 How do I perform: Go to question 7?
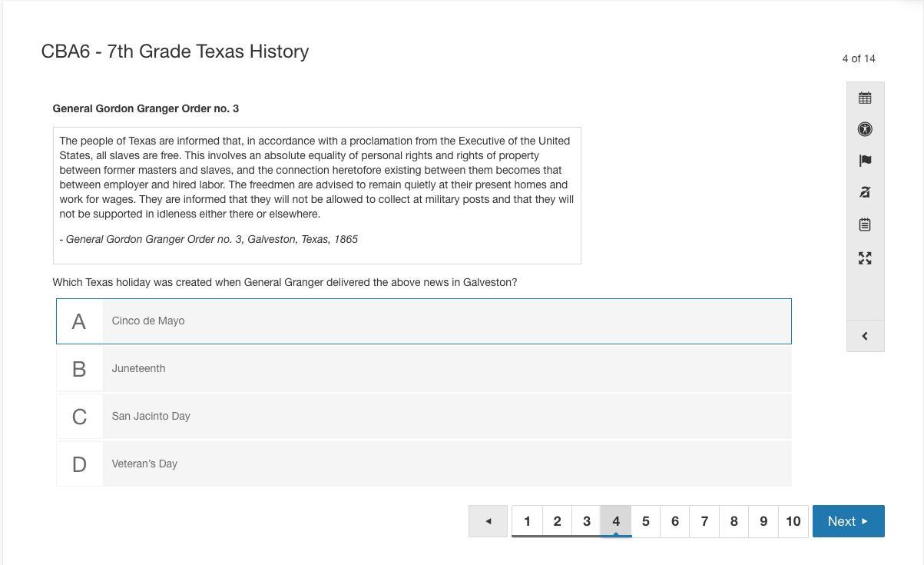tap(704, 521)
